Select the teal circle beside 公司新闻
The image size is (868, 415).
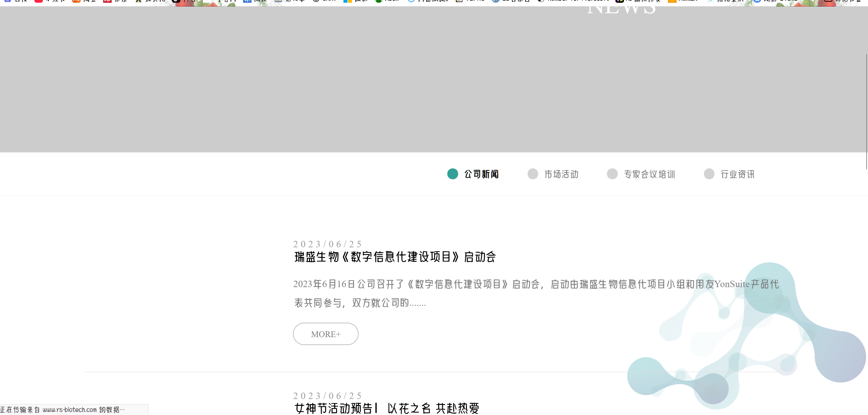[x=452, y=174]
